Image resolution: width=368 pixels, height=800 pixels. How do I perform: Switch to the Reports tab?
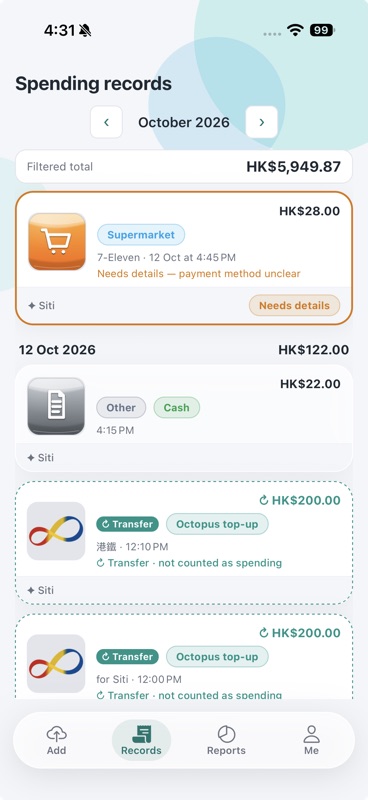click(x=226, y=740)
